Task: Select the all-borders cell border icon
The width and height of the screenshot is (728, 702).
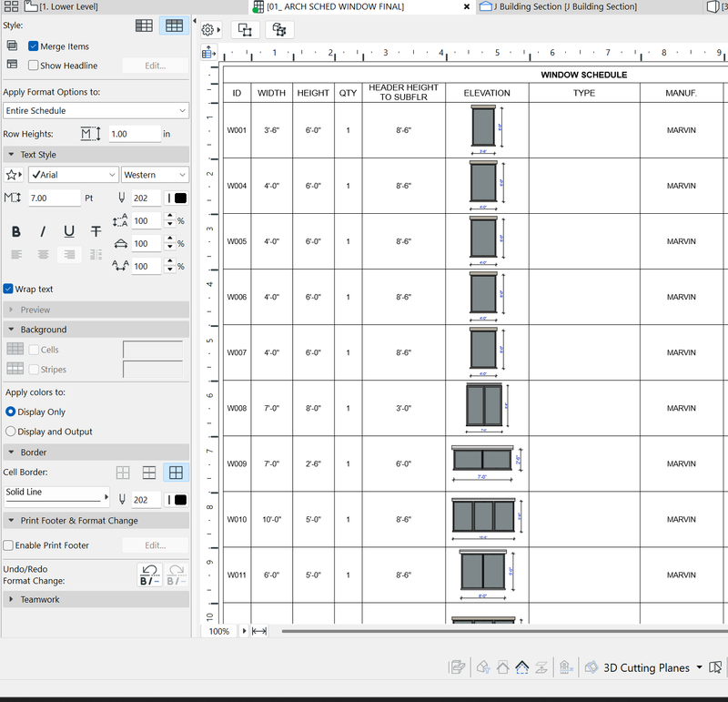Action: (176, 473)
